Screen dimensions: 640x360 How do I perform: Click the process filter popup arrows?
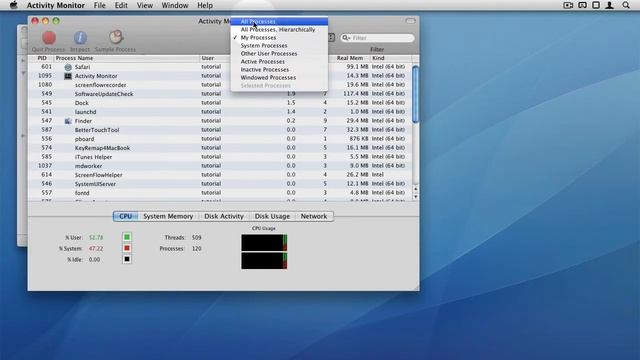[331, 38]
